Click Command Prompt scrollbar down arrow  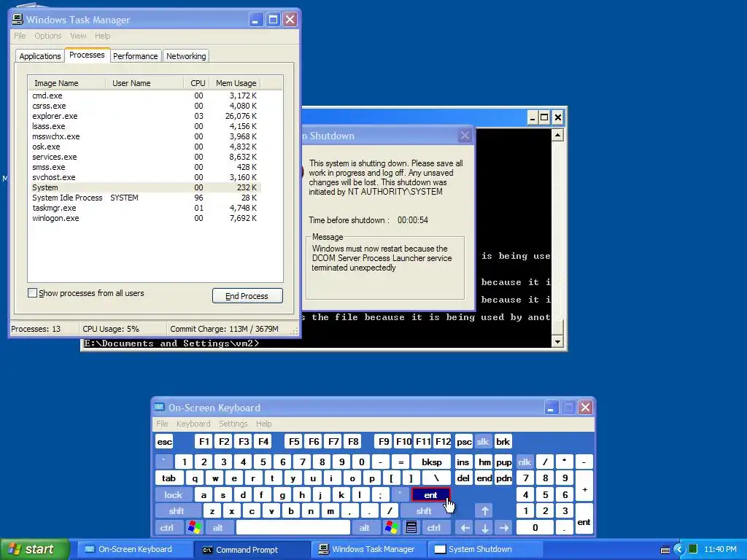click(557, 341)
